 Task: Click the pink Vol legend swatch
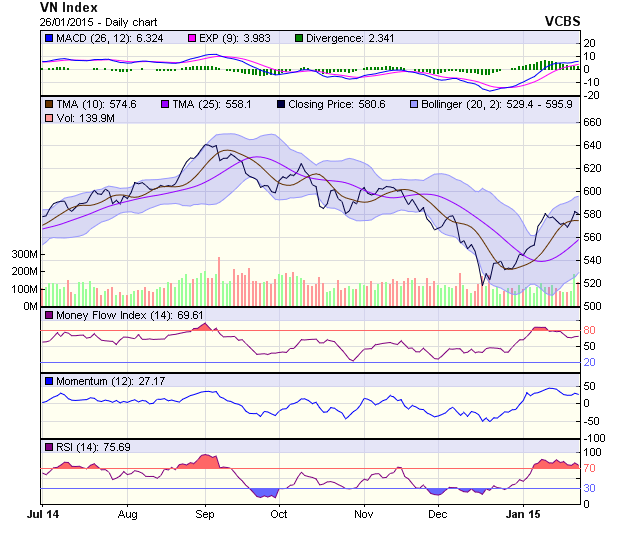47,118
